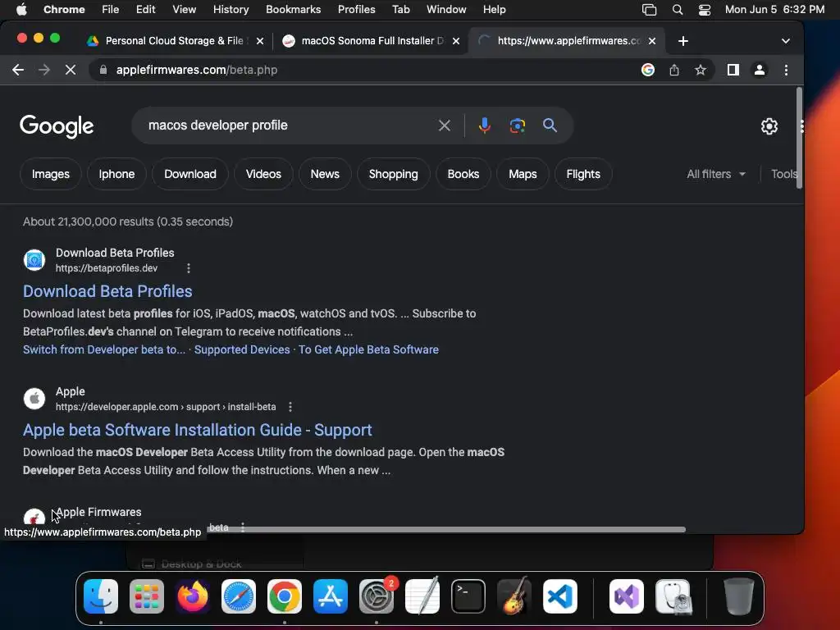Launch Firefox from the Dock
The height and width of the screenshot is (630, 840).
click(x=193, y=596)
